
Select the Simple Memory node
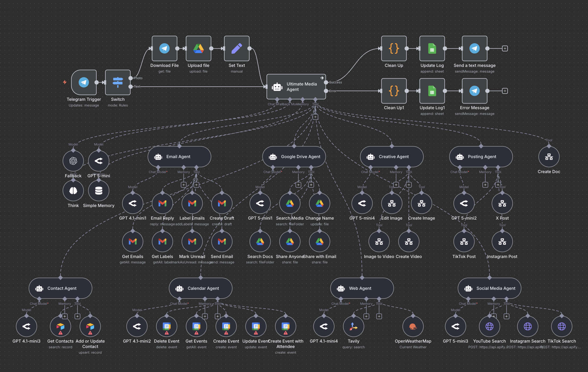pyautogui.click(x=99, y=190)
